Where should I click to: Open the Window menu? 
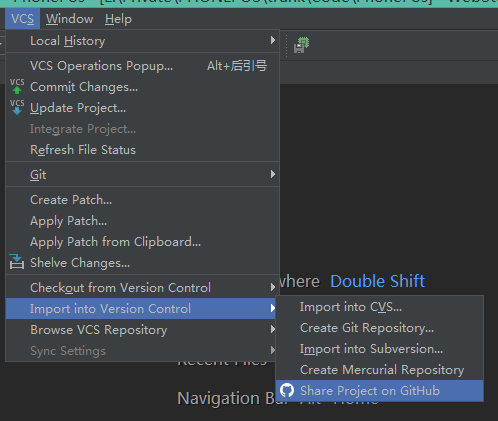[x=69, y=19]
